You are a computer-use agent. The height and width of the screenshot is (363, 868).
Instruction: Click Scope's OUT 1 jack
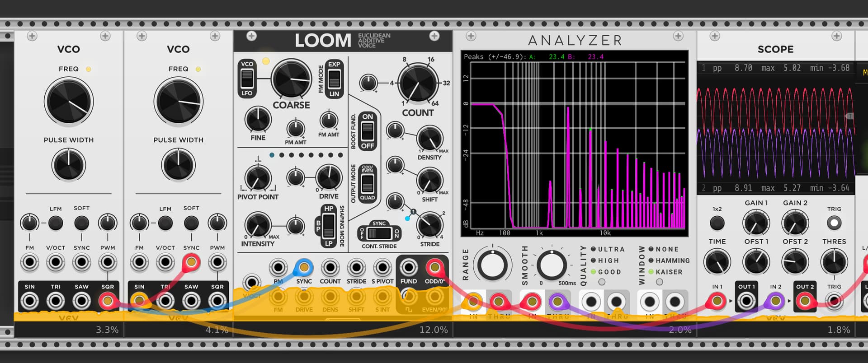pos(746,301)
